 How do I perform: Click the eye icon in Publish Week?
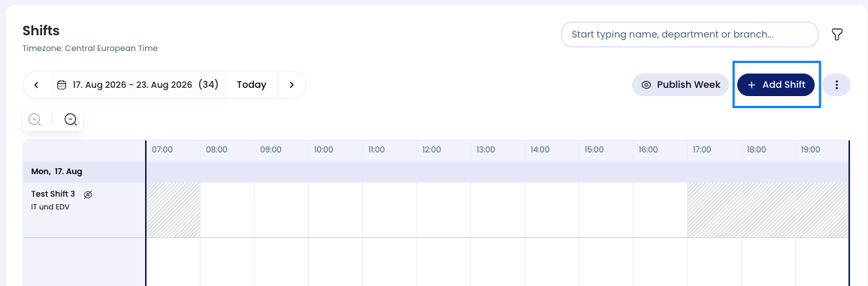(646, 85)
